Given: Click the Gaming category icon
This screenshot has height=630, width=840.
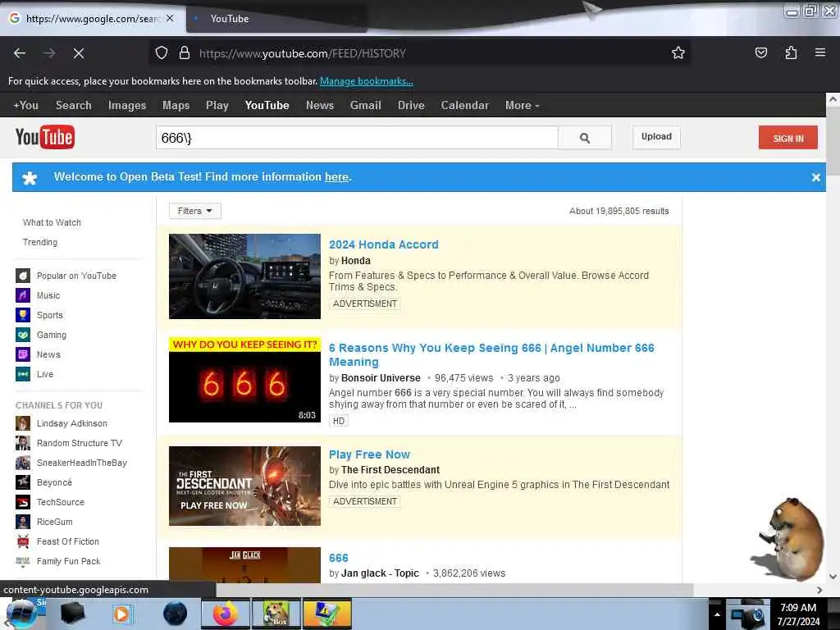Looking at the screenshot, I should click(x=22, y=335).
